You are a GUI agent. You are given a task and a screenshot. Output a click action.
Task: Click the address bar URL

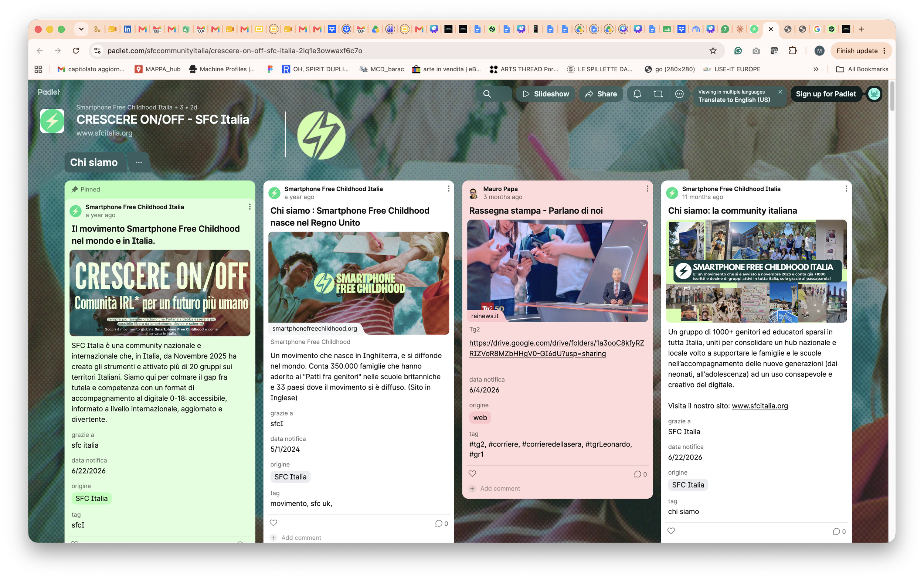tap(235, 51)
